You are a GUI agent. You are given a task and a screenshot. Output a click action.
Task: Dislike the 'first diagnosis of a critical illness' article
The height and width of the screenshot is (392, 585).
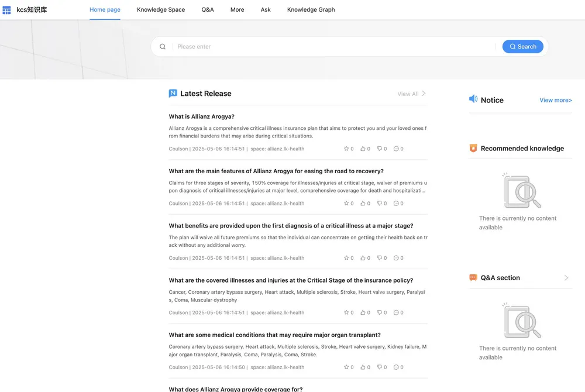click(380, 258)
